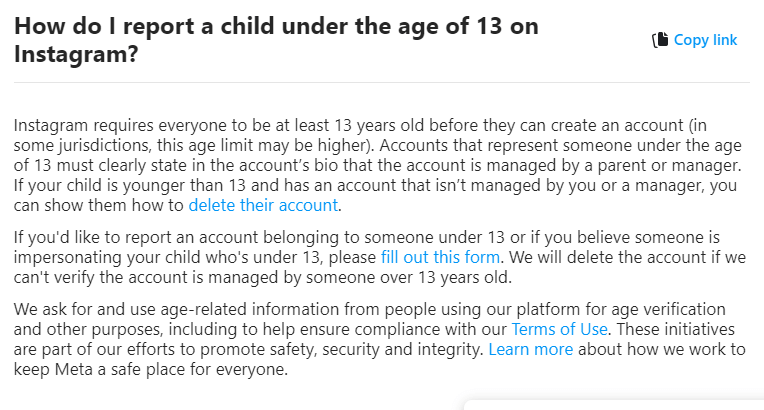Click the sentence starting 'If your child is younger'
Screen dimensions: 764x410
375,195
